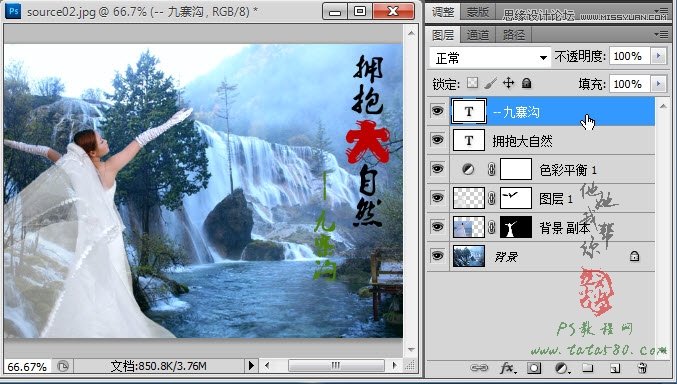This screenshot has height=384, width=677.
Task: Toggle visibility of 图层 1
Action: pos(437,197)
